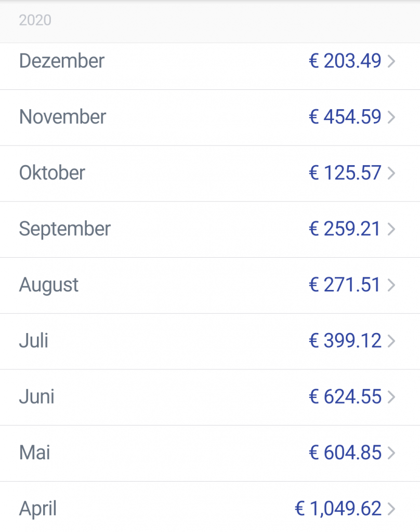Choose the Juli row
This screenshot has width=420, height=532.
coord(210,341)
